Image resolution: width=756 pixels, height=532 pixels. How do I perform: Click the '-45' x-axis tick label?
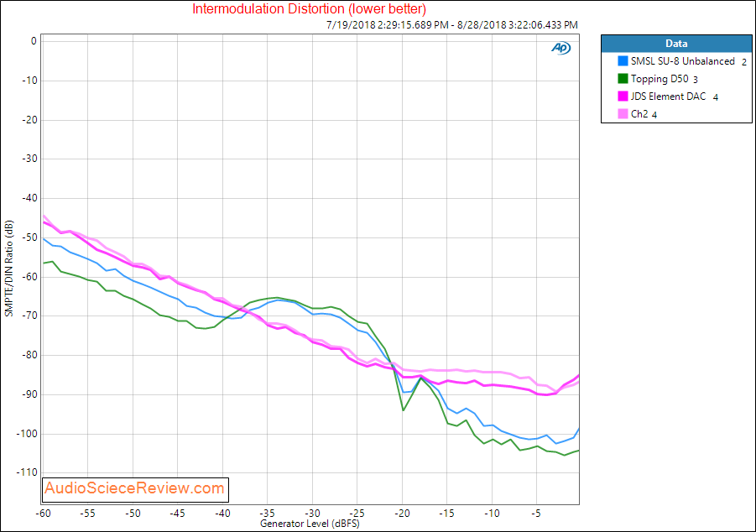(x=177, y=514)
